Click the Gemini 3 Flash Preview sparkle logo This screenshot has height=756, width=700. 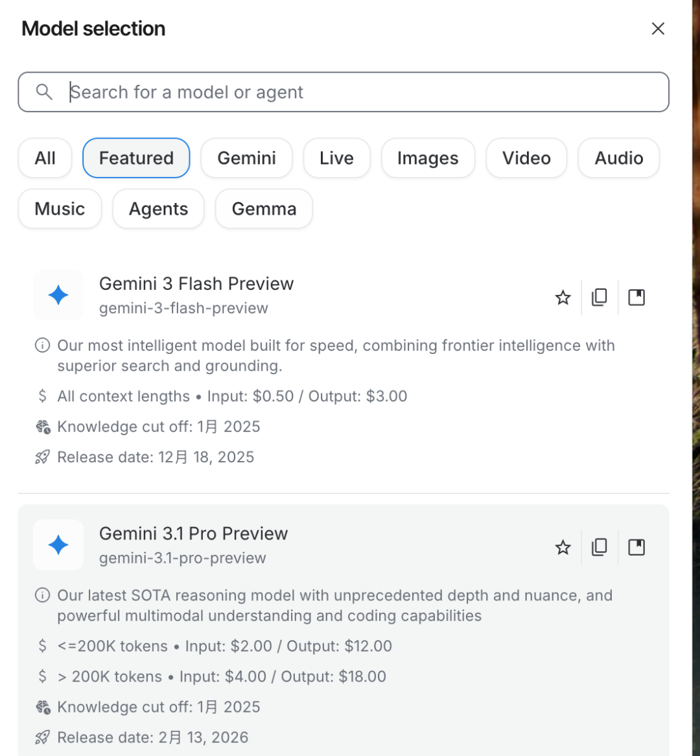[x=58, y=295]
